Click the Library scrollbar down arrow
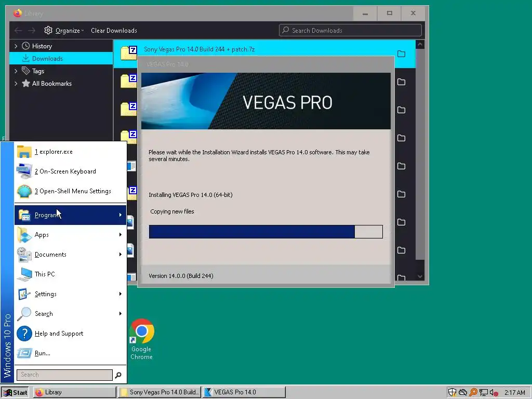Image resolution: width=532 pixels, height=399 pixels. coord(420,276)
